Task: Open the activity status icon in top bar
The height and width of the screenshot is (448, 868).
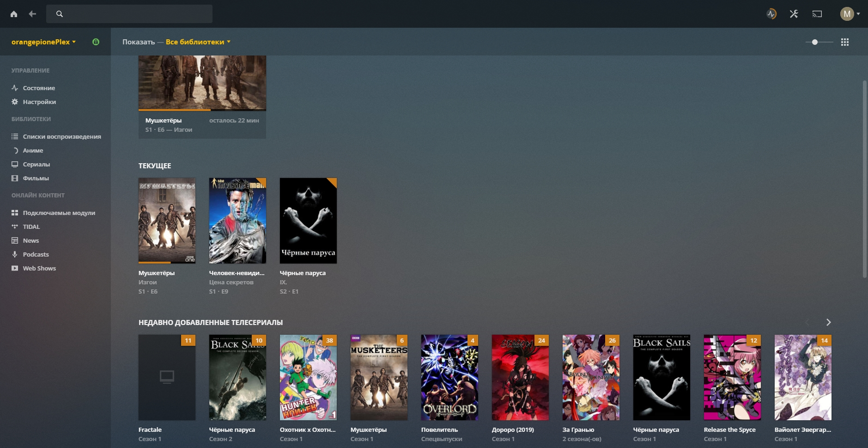Action: pyautogui.click(x=771, y=14)
